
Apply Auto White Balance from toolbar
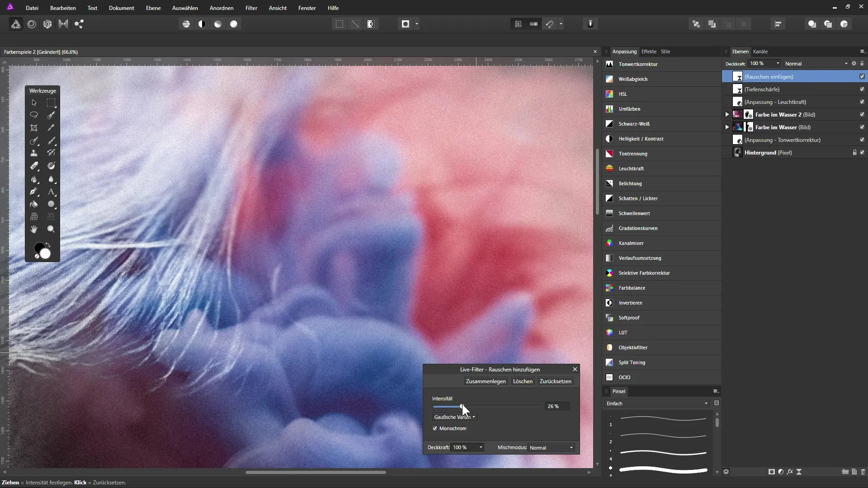click(234, 24)
